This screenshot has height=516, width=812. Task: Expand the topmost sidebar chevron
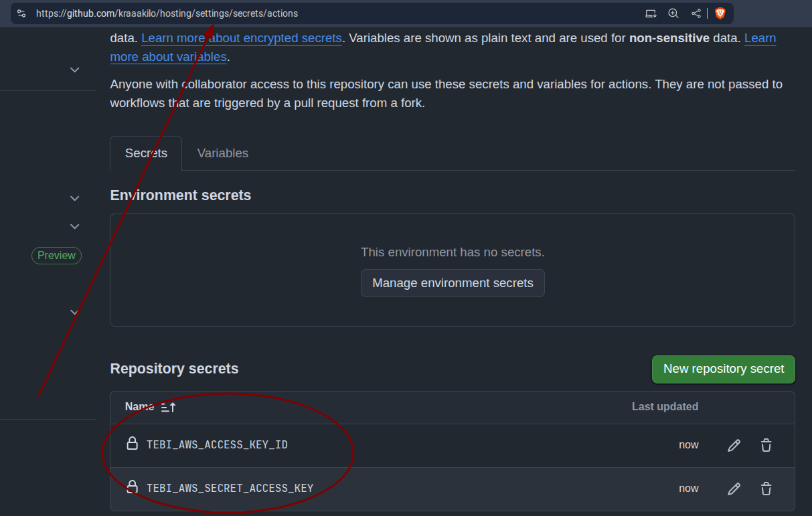point(75,70)
